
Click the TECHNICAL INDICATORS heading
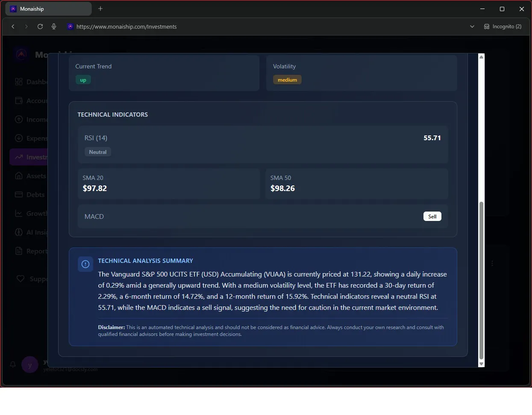click(113, 115)
